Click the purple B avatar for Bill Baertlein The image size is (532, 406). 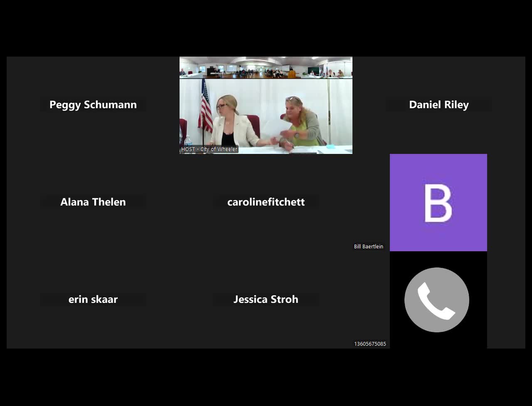pyautogui.click(x=438, y=203)
